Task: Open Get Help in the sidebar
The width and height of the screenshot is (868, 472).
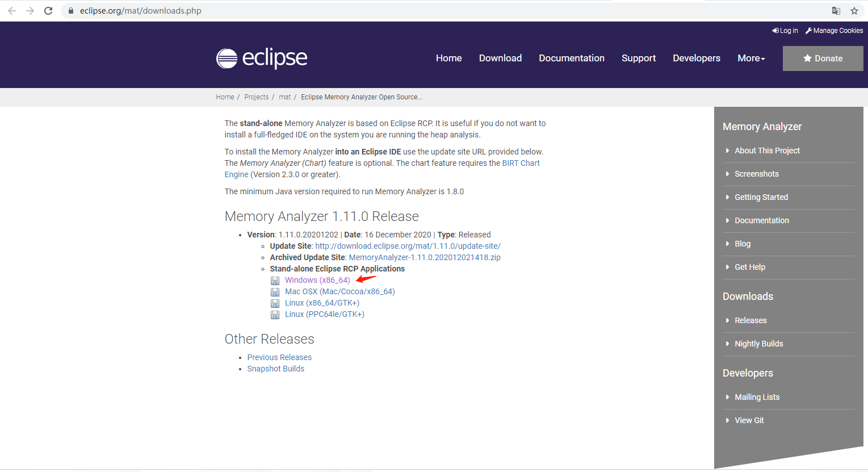Action: pyautogui.click(x=750, y=267)
